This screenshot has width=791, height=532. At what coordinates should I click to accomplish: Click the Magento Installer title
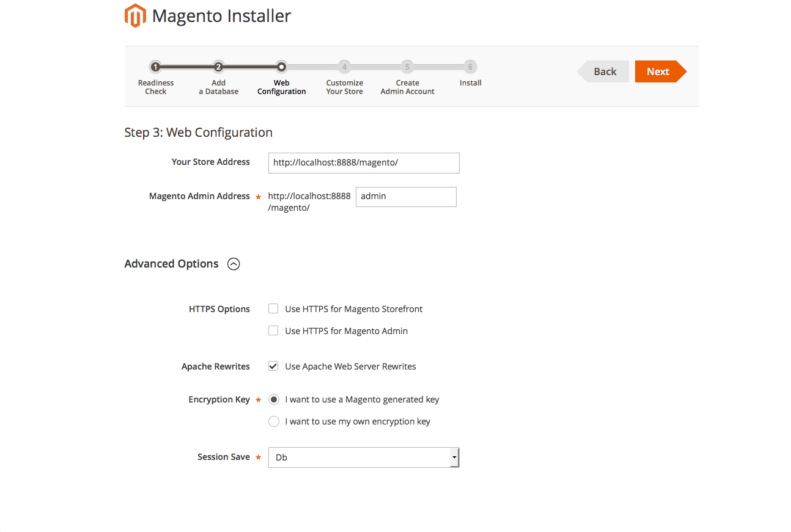[221, 16]
